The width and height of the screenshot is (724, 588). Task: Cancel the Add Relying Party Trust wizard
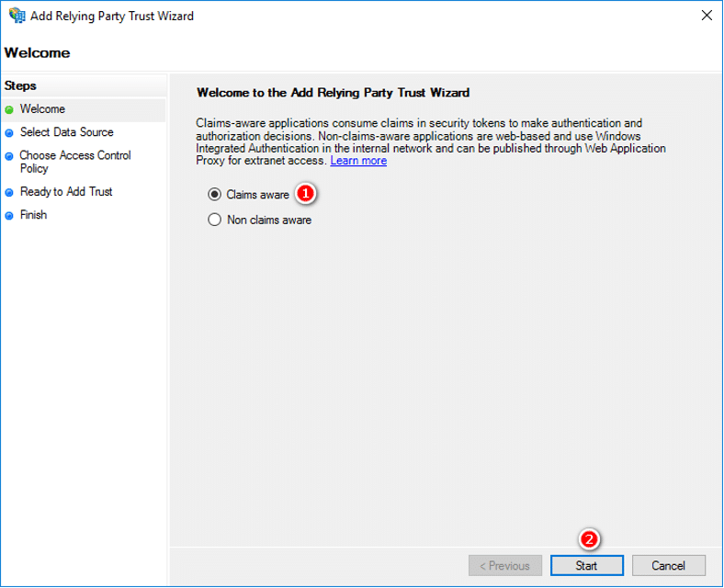click(x=668, y=566)
